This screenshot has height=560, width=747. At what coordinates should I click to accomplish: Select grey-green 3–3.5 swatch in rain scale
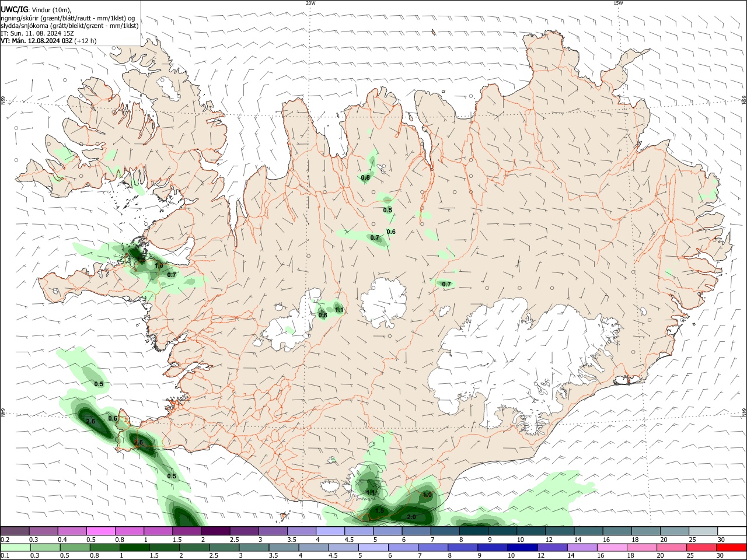pos(254,547)
